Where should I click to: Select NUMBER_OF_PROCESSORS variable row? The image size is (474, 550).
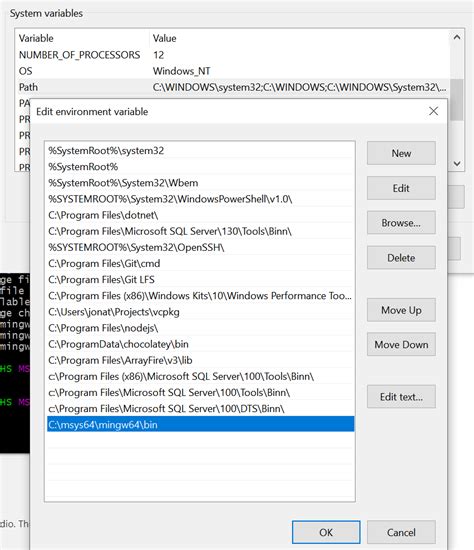coord(233,55)
